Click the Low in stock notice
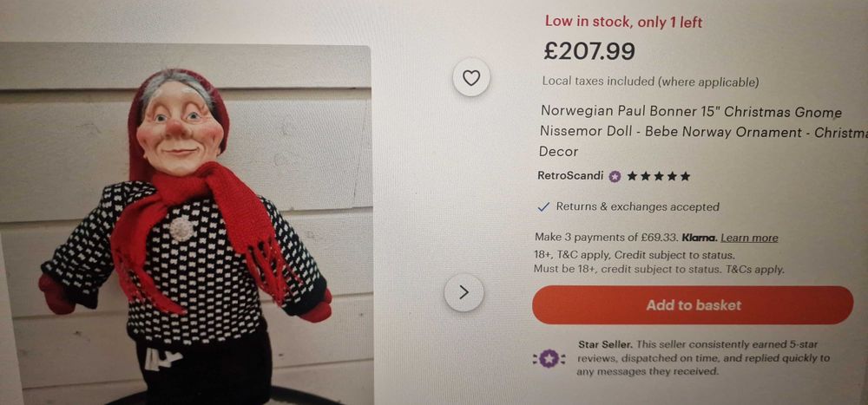This screenshot has height=405, width=868. coord(623,22)
